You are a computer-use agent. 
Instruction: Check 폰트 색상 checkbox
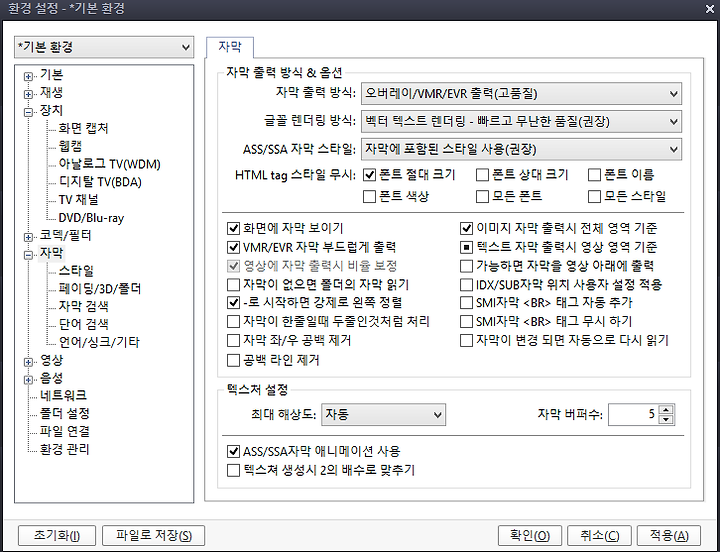pos(369,197)
